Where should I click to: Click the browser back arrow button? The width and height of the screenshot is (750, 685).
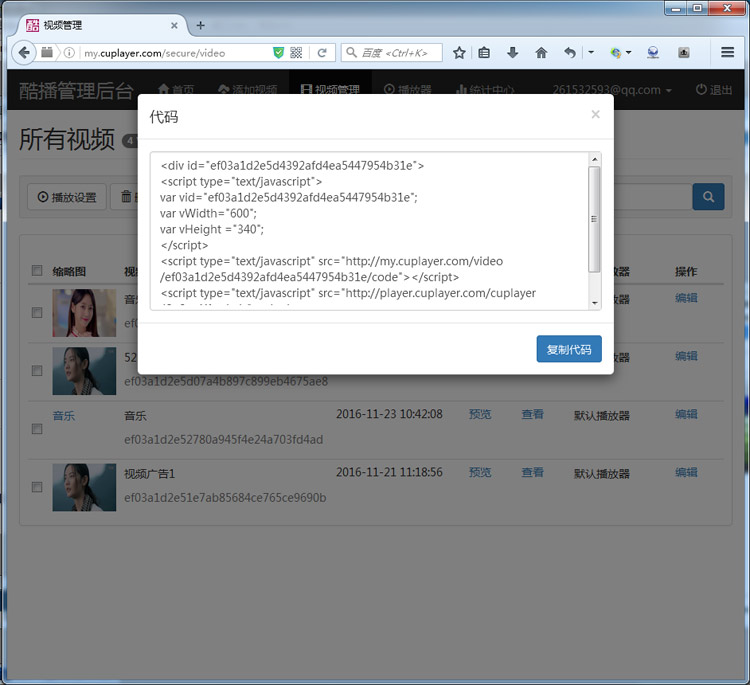(x=23, y=52)
